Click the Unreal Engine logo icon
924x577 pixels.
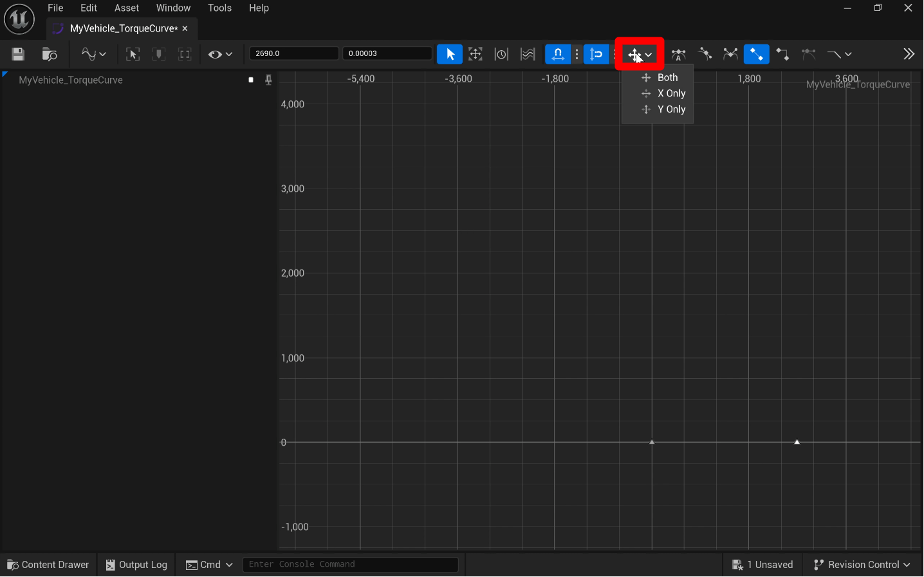coord(19,19)
